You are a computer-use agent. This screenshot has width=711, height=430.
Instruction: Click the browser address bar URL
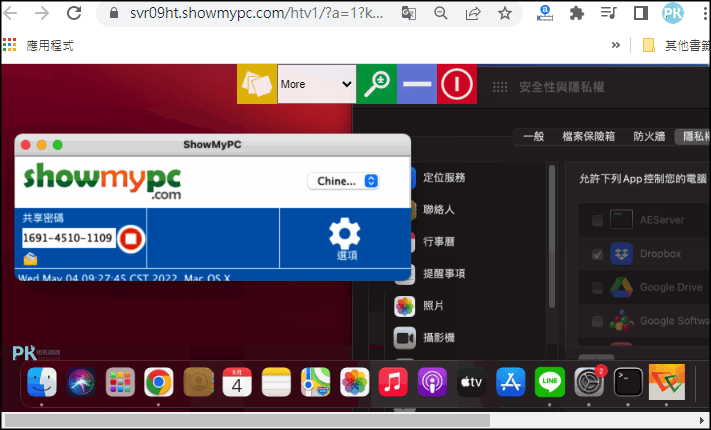[x=256, y=13]
